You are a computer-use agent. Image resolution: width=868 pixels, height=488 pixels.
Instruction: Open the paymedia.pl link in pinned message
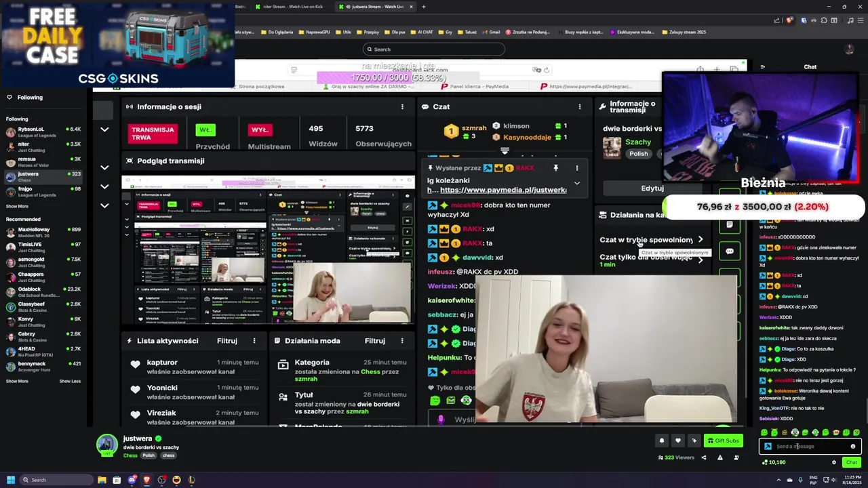503,190
